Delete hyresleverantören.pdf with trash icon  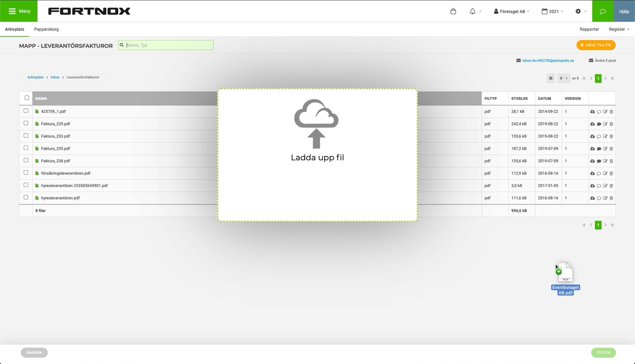point(611,198)
